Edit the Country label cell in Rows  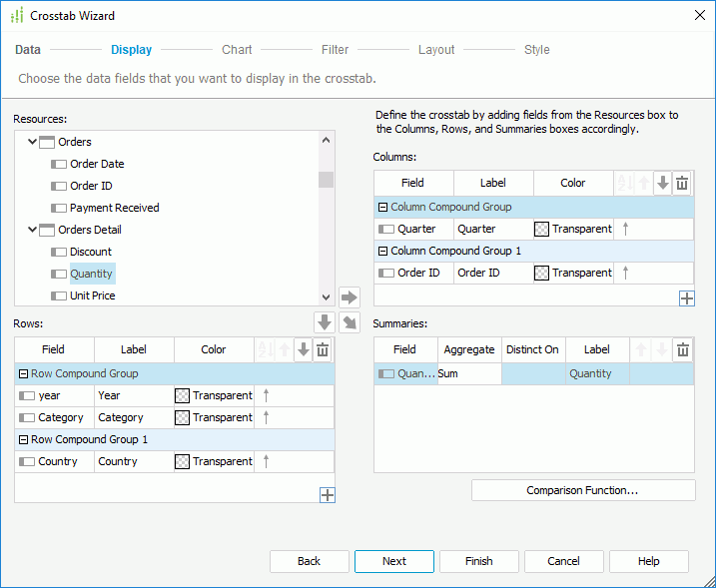pos(134,461)
